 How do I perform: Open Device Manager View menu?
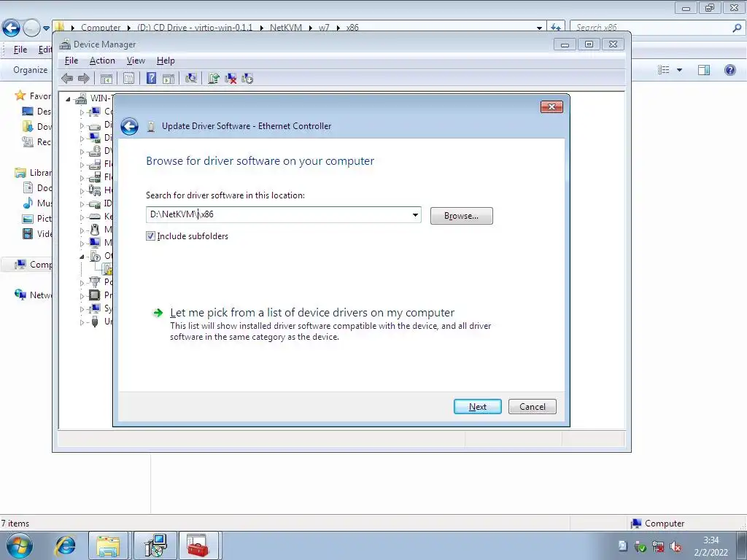click(x=136, y=61)
